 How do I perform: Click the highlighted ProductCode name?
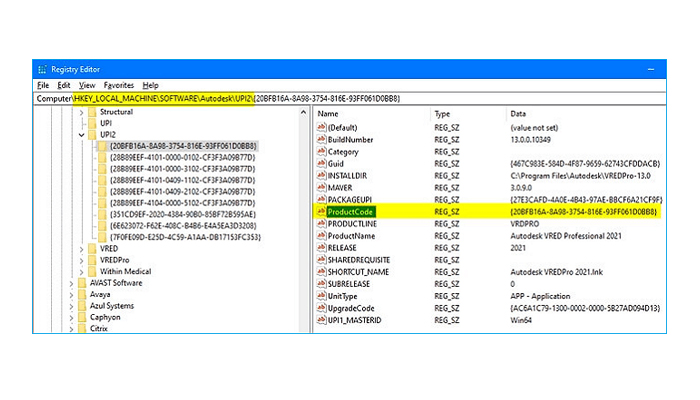point(350,212)
